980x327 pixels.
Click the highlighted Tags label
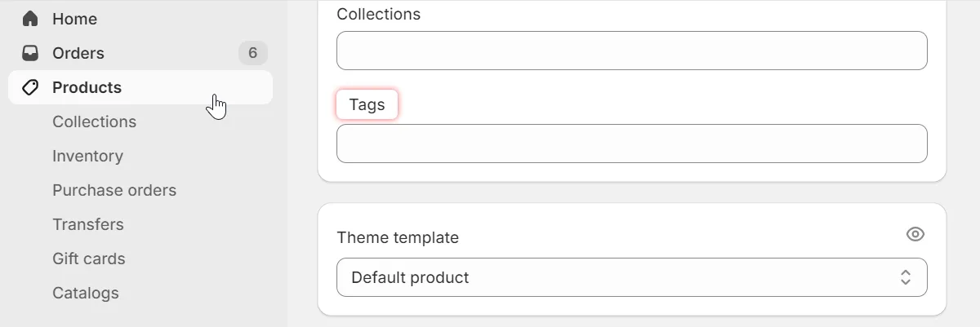tap(367, 104)
